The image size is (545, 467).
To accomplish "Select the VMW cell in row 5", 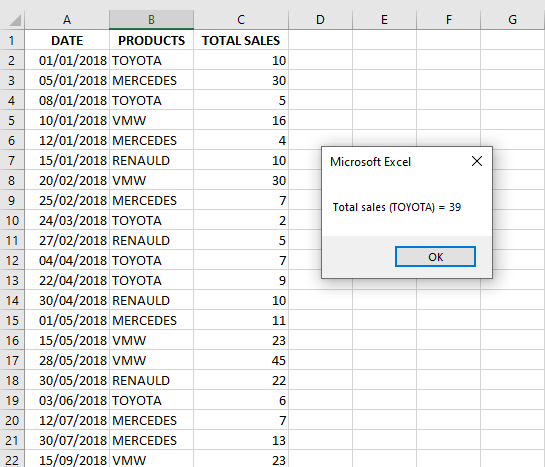I will pos(152,120).
